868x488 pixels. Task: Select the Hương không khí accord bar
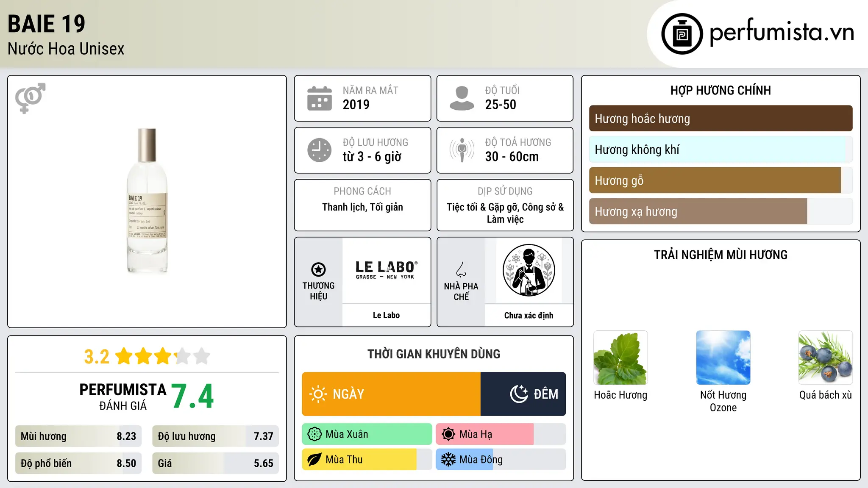pyautogui.click(x=721, y=150)
